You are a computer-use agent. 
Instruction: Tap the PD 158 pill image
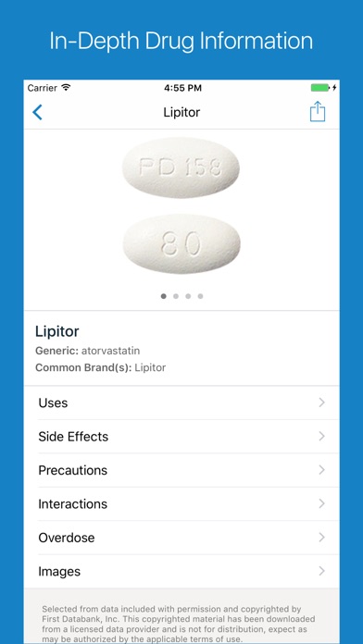pos(181,167)
